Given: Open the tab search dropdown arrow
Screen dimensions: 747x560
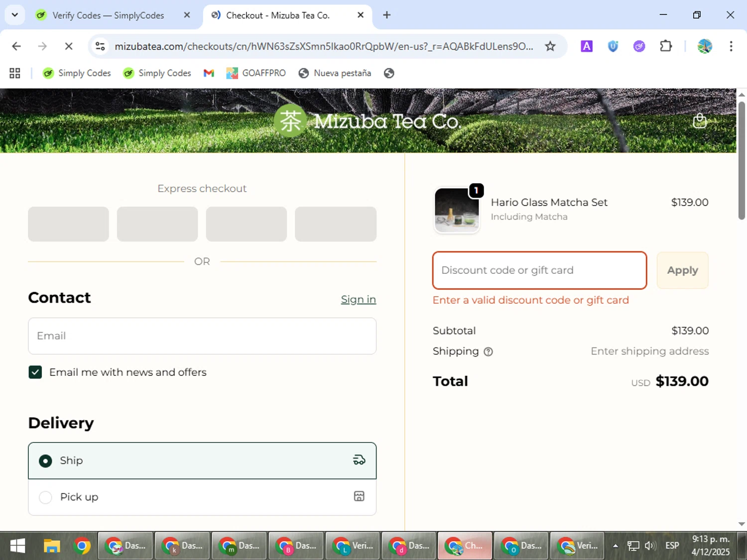Looking at the screenshot, I should point(15,15).
